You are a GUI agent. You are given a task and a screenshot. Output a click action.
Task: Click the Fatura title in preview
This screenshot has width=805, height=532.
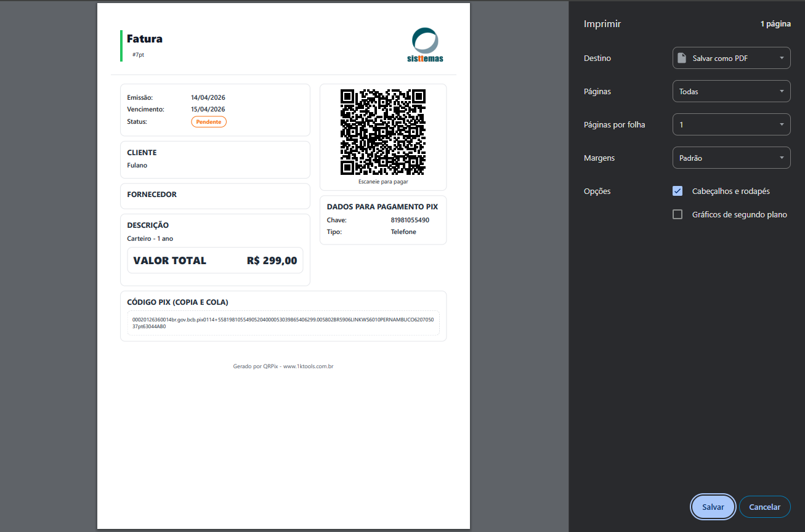[x=145, y=39]
